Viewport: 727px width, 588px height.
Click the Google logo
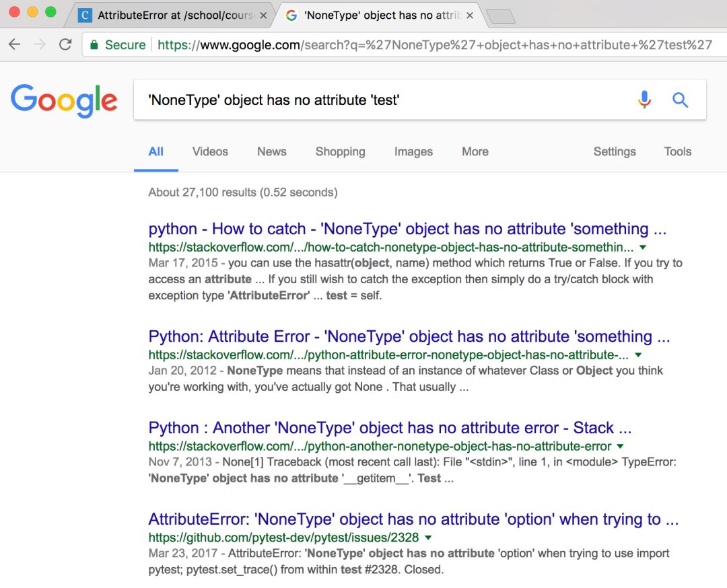coord(64,100)
